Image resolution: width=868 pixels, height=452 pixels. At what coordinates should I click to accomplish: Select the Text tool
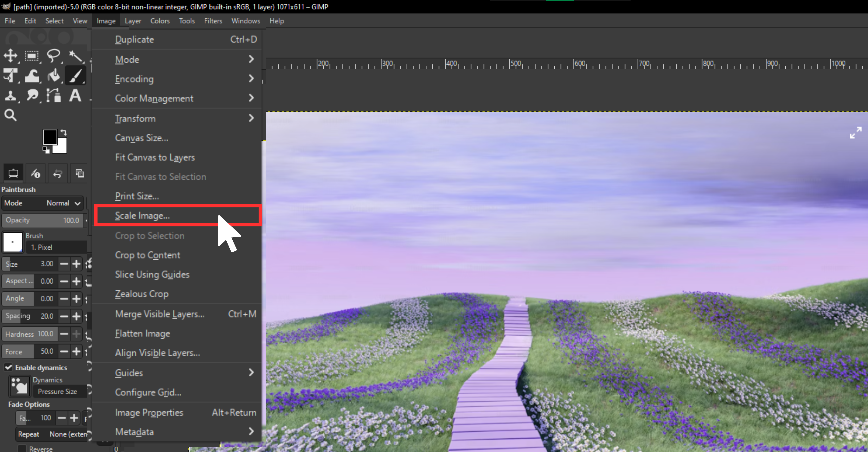coord(75,95)
